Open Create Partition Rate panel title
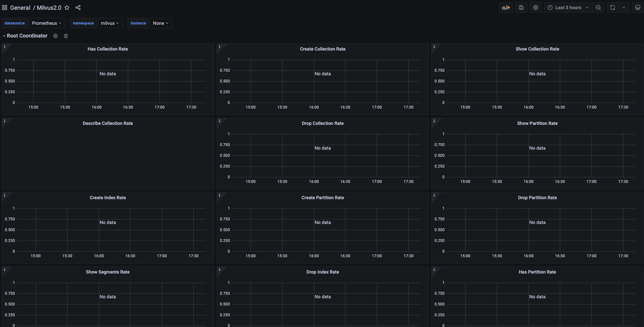This screenshot has width=644, height=327. click(x=323, y=198)
